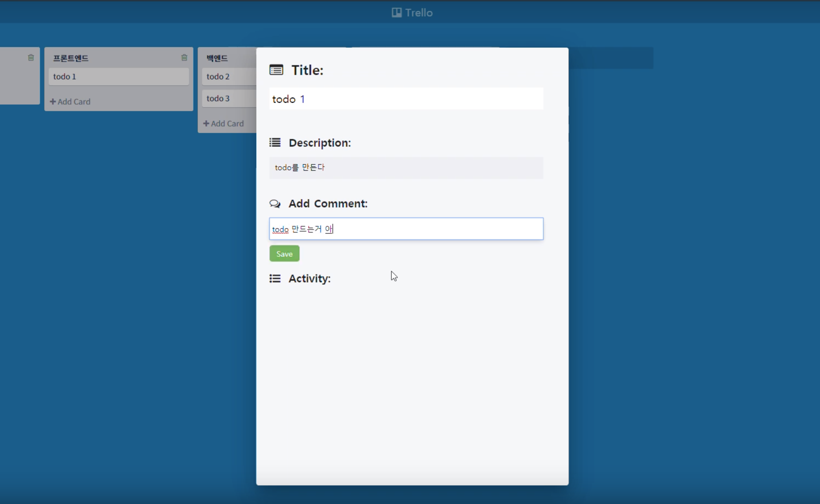This screenshot has height=504, width=820.
Task: Click Add Card link in 프론트엔드 list
Action: (74, 102)
